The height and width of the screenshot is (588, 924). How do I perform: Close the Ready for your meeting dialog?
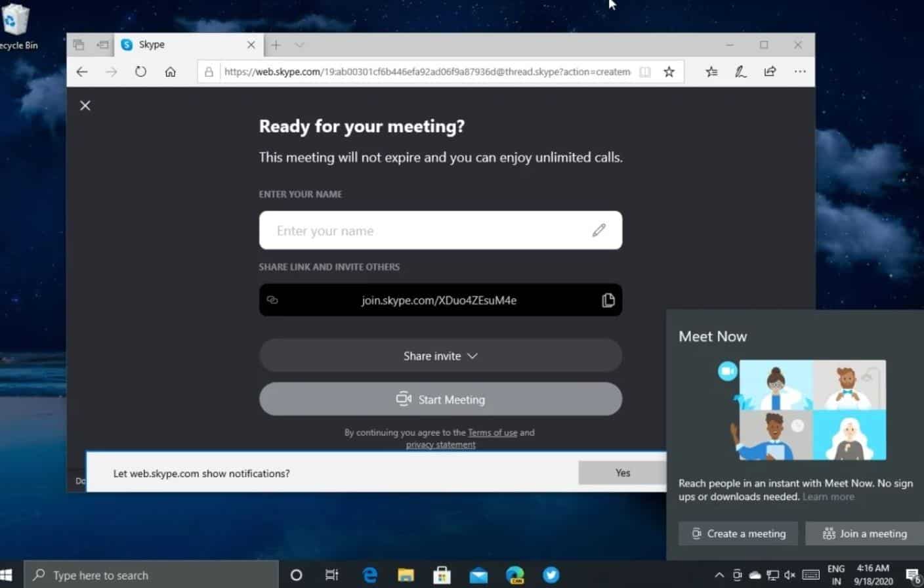tap(85, 106)
